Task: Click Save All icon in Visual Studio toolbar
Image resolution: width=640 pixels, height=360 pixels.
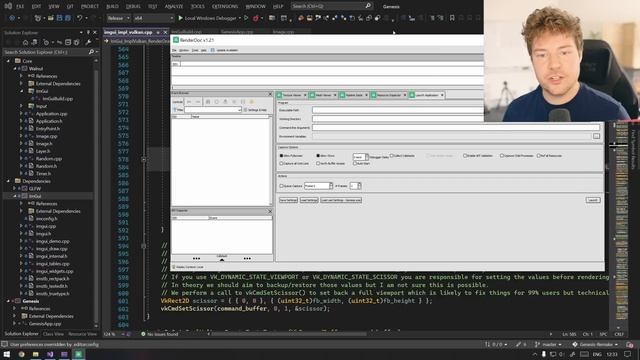Action: (68, 18)
